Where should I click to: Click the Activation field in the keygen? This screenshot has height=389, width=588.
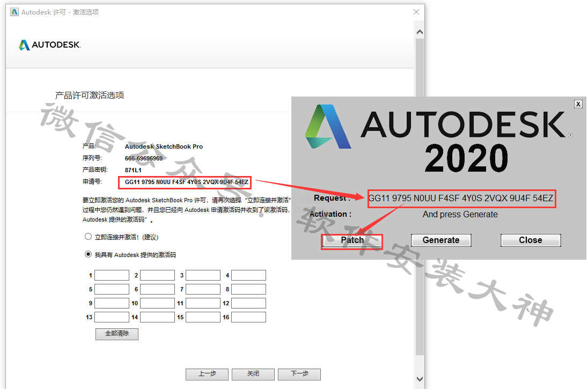coord(460,215)
